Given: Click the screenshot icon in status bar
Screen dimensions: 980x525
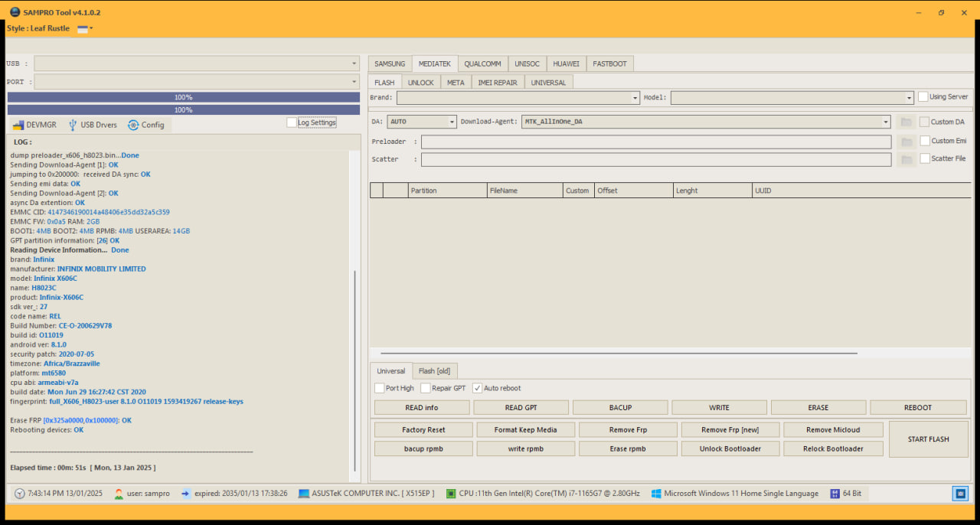Looking at the screenshot, I should point(961,494).
